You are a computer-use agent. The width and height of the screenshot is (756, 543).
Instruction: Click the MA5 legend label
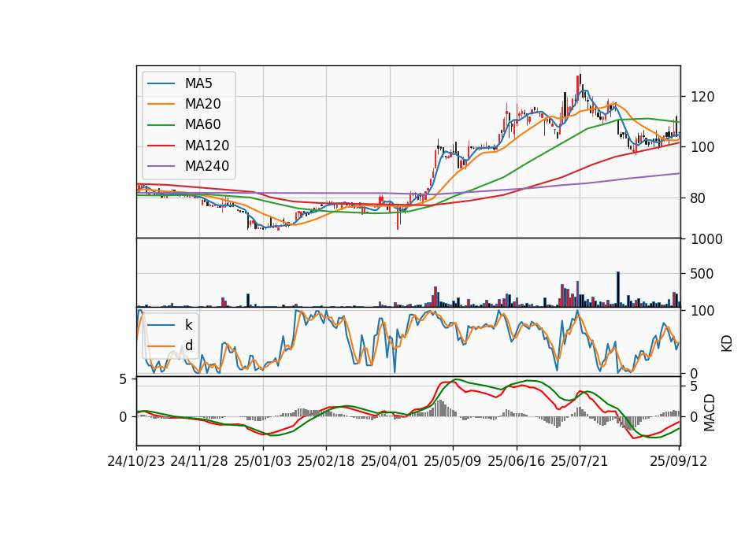(198, 83)
